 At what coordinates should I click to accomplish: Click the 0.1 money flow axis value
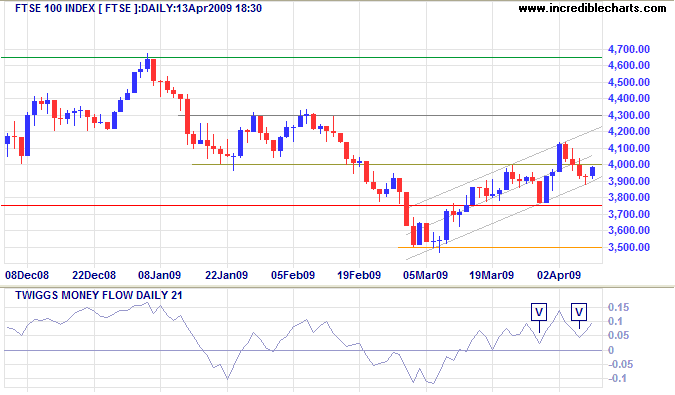point(615,322)
